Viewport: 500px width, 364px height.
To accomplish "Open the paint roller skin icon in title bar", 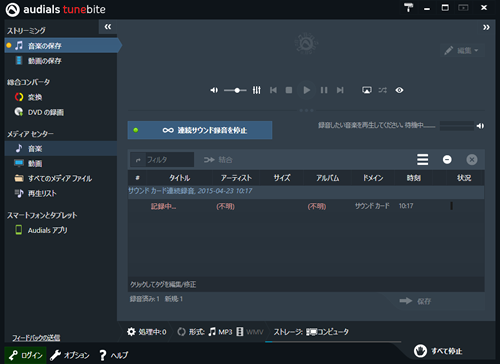I will 408,7.
